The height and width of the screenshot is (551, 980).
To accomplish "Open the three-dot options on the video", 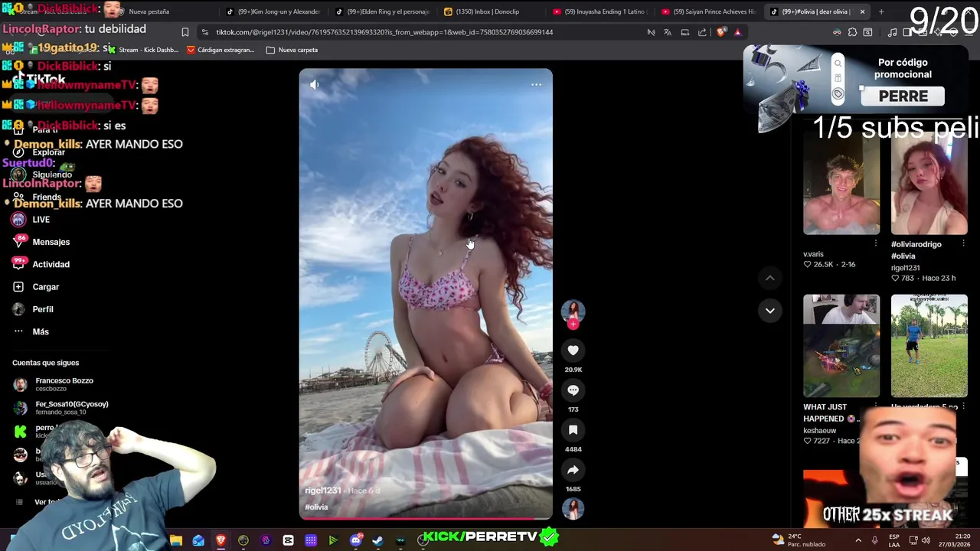I will tap(536, 85).
